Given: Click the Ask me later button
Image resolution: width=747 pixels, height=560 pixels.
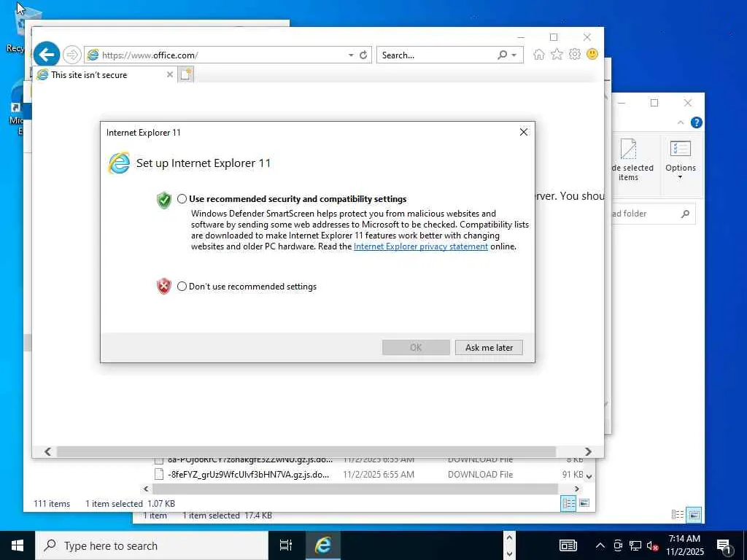Looking at the screenshot, I should [489, 348].
